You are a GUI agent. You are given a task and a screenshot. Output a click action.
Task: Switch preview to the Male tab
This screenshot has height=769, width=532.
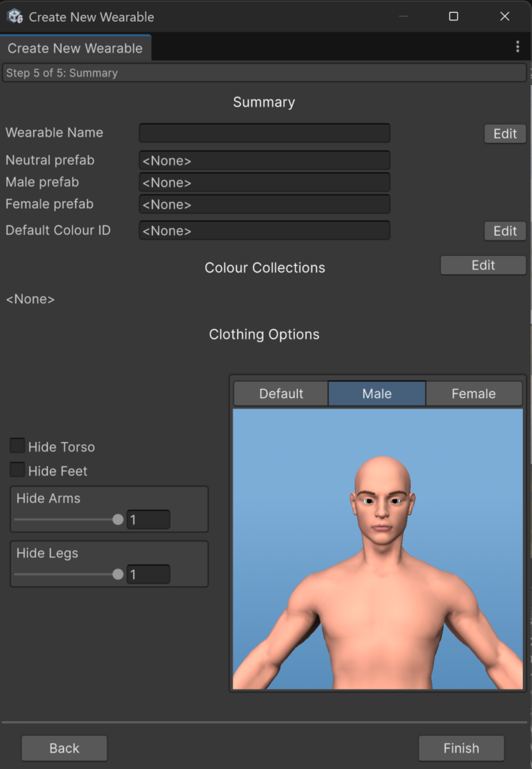[377, 394]
